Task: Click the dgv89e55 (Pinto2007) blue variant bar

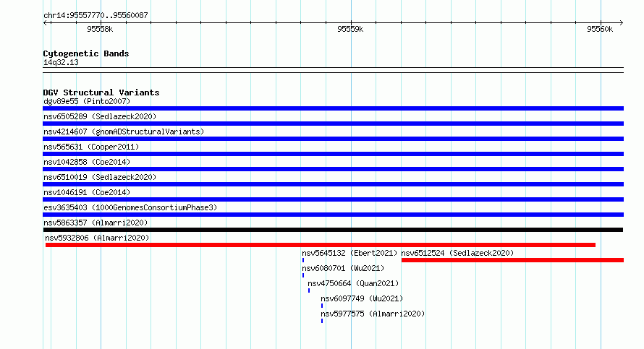Action: point(333,108)
